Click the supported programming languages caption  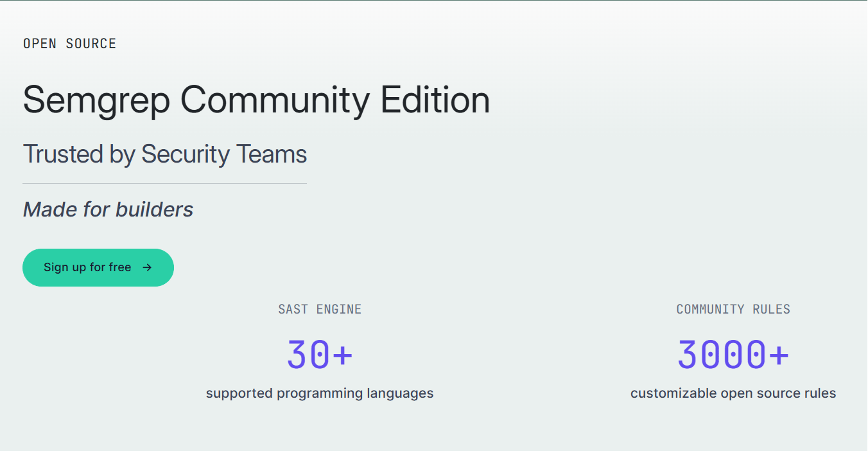320,393
